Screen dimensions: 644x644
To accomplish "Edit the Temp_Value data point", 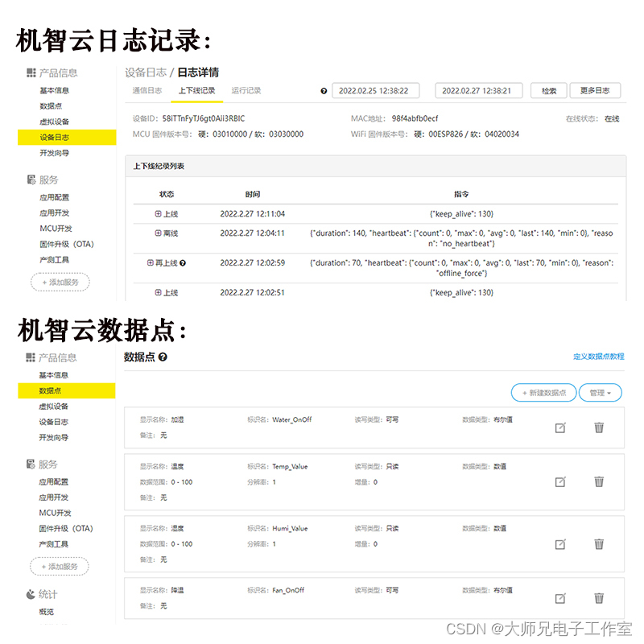I will [560, 481].
